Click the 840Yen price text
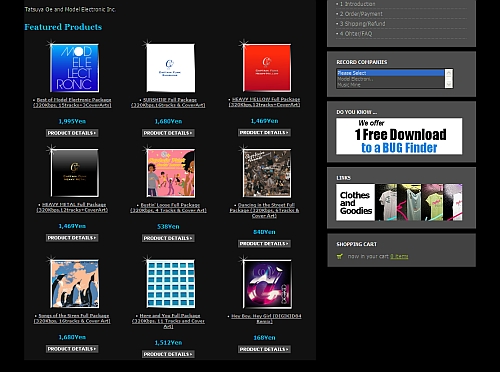The image size is (500, 372). pyautogui.click(x=264, y=232)
